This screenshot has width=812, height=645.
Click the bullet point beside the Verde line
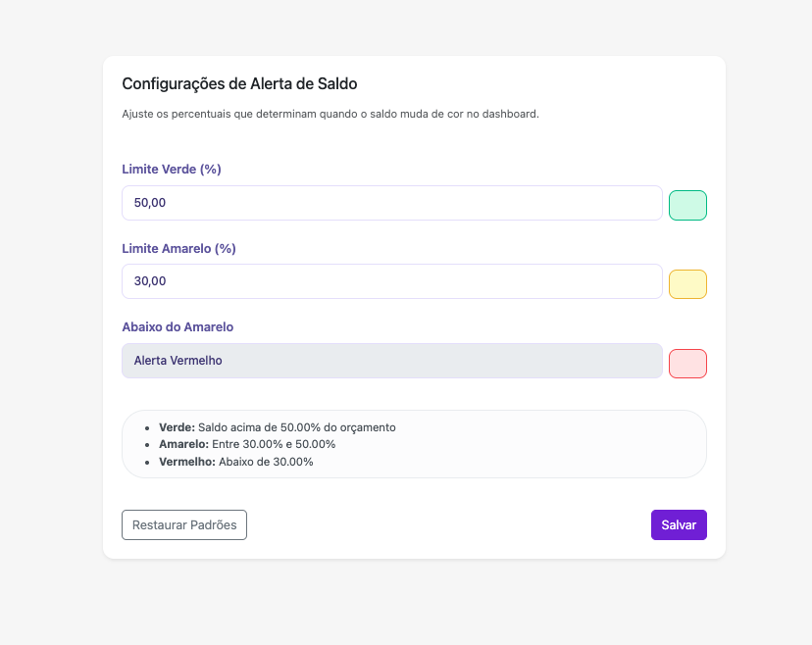click(x=147, y=428)
